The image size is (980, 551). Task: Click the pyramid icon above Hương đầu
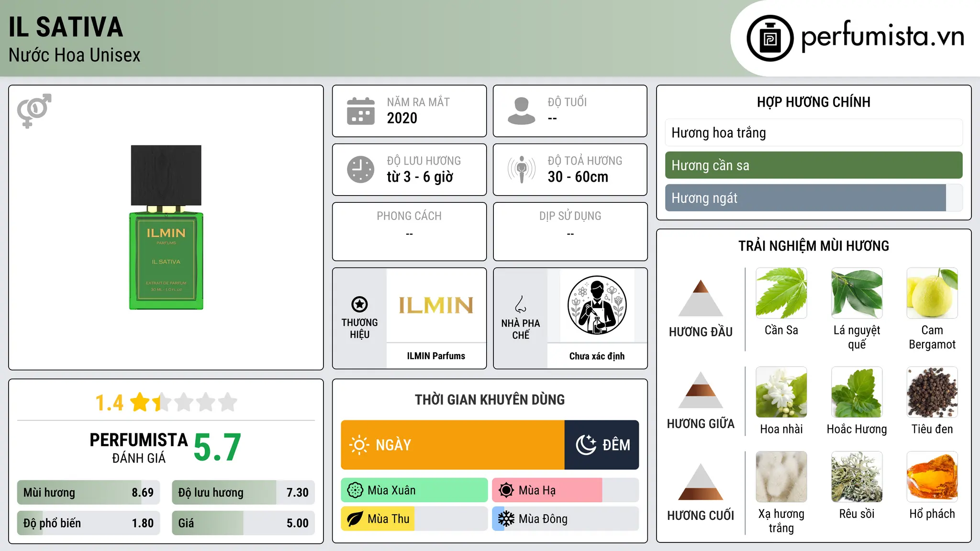[701, 298]
